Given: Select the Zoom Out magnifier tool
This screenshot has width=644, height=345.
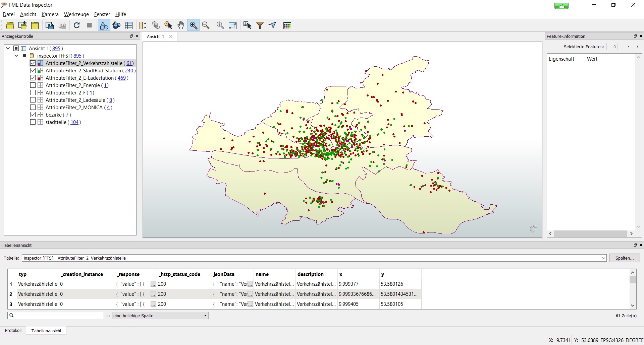Looking at the screenshot, I should pyautogui.click(x=206, y=25).
